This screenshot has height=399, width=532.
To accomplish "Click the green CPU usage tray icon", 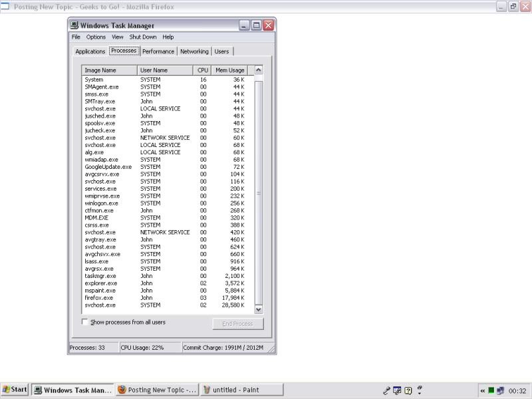I will (491, 390).
